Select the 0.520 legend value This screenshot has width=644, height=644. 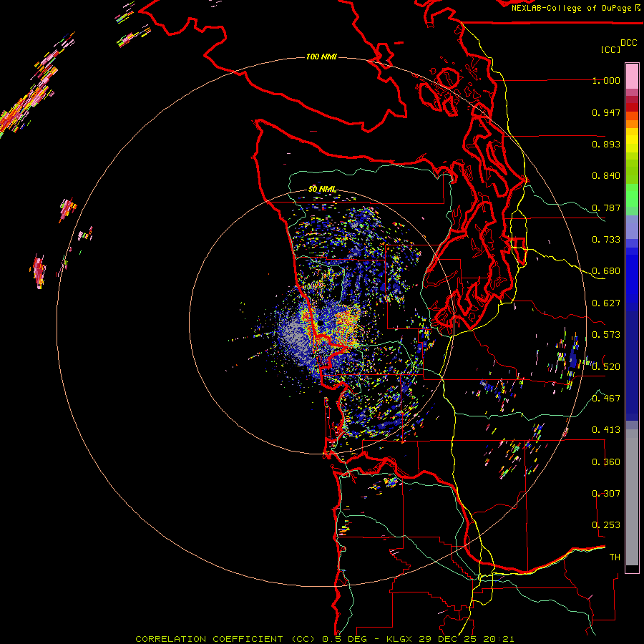[x=606, y=367]
